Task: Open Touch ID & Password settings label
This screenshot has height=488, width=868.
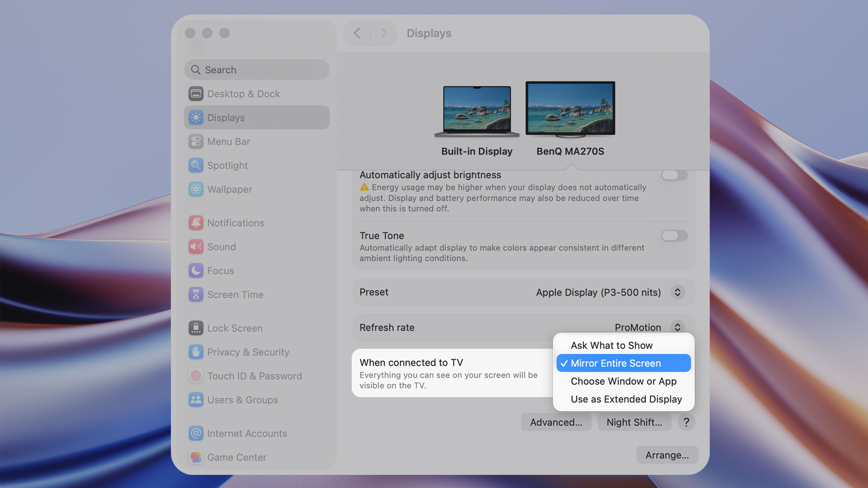Action: [x=254, y=376]
